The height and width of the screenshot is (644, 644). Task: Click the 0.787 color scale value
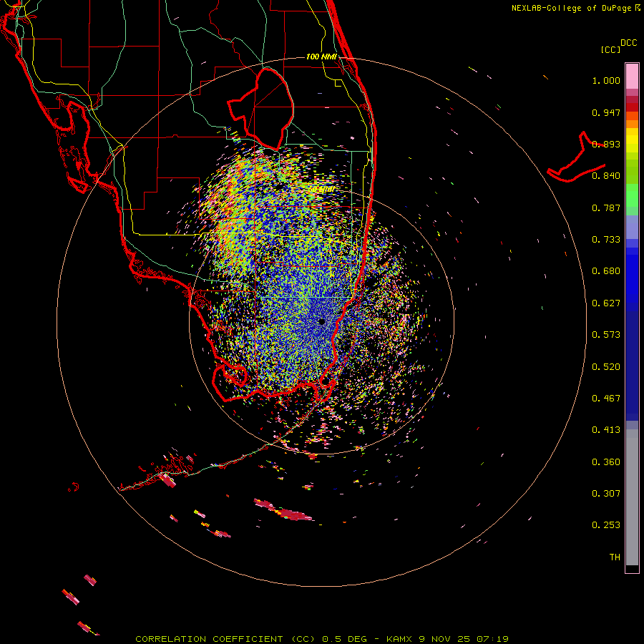(x=606, y=208)
